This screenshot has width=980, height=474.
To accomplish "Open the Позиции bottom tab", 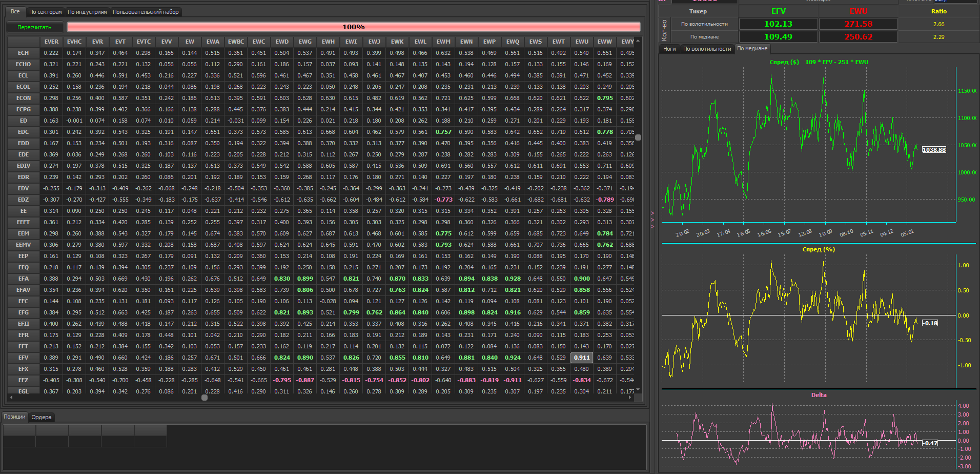I will (x=15, y=417).
